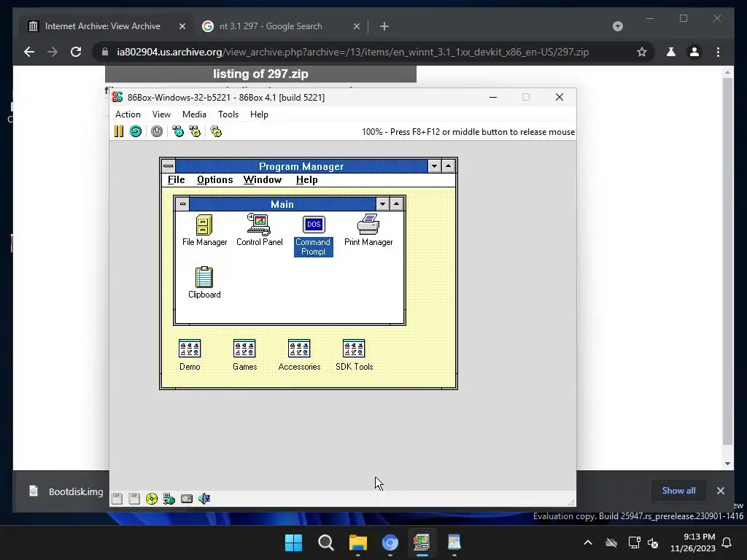Open the 86Box View menu
This screenshot has width=747, height=560.
tap(161, 114)
